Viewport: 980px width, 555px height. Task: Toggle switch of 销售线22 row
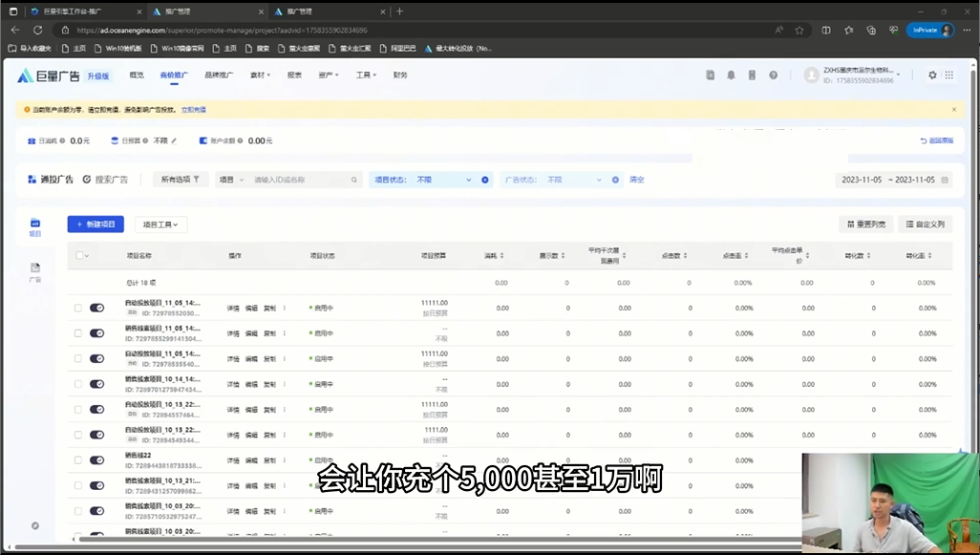(x=96, y=460)
